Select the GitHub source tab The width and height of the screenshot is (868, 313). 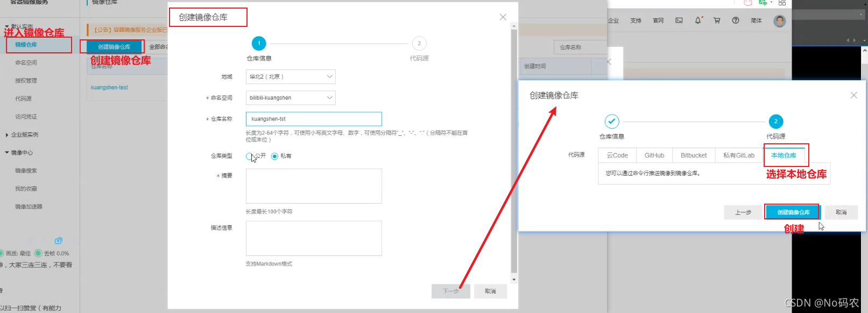(x=654, y=155)
